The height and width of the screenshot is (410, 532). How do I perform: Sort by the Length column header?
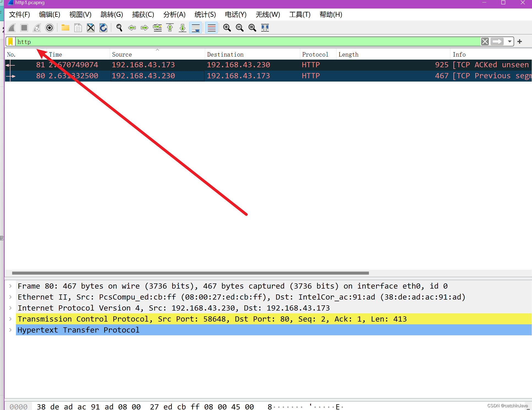pos(393,54)
